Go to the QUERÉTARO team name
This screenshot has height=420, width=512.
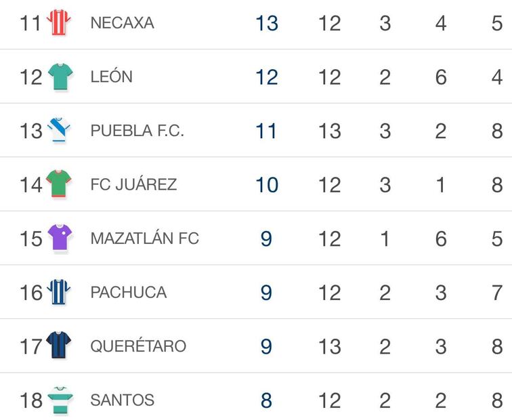(138, 346)
